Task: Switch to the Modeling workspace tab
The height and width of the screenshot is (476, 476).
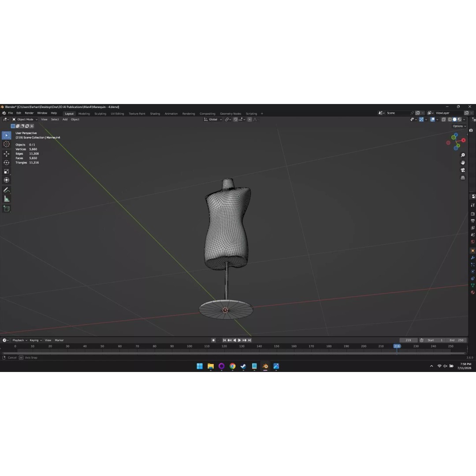Action: 84,114
